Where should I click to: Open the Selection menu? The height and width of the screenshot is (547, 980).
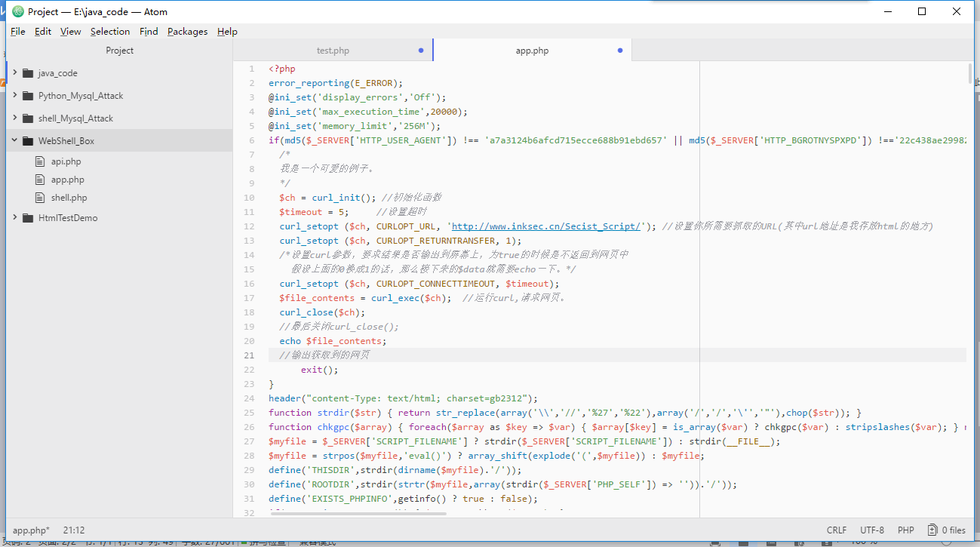pos(110,32)
